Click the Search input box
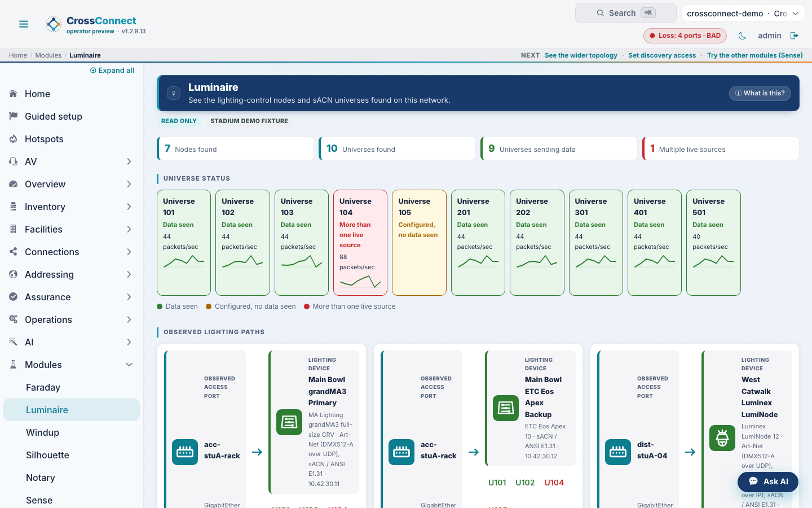 [x=625, y=13]
